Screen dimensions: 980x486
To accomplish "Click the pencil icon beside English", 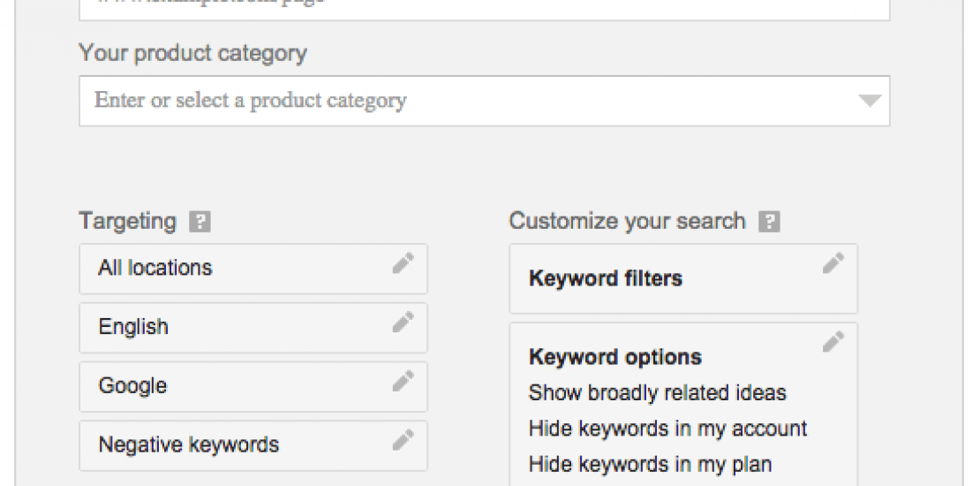I will (x=403, y=322).
